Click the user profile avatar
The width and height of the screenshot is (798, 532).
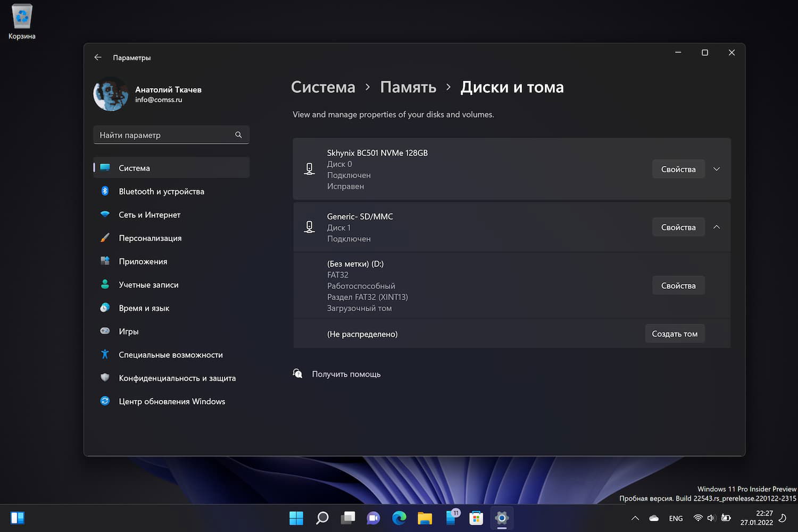pos(111,94)
